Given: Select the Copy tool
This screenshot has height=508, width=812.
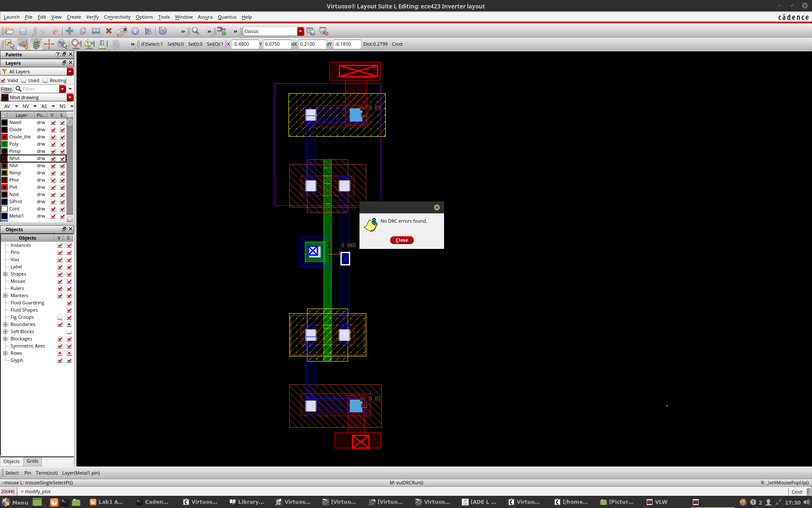Looking at the screenshot, I should coord(82,31).
